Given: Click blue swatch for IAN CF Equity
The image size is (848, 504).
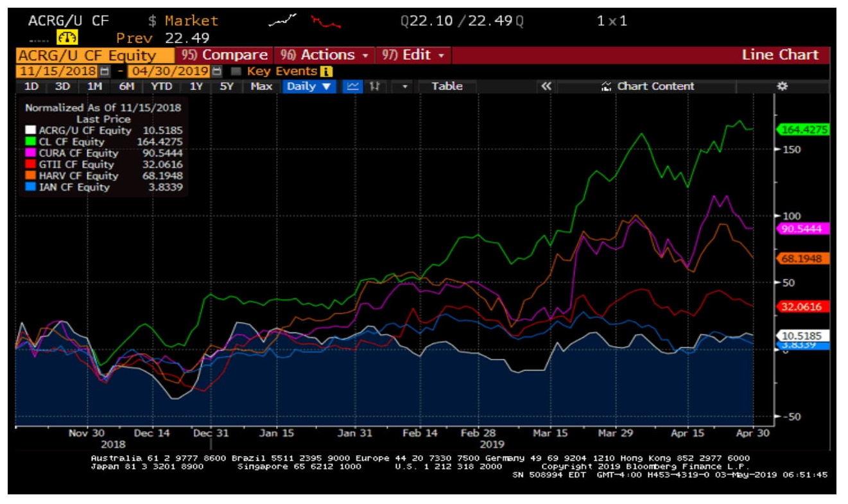Looking at the screenshot, I should [32, 187].
